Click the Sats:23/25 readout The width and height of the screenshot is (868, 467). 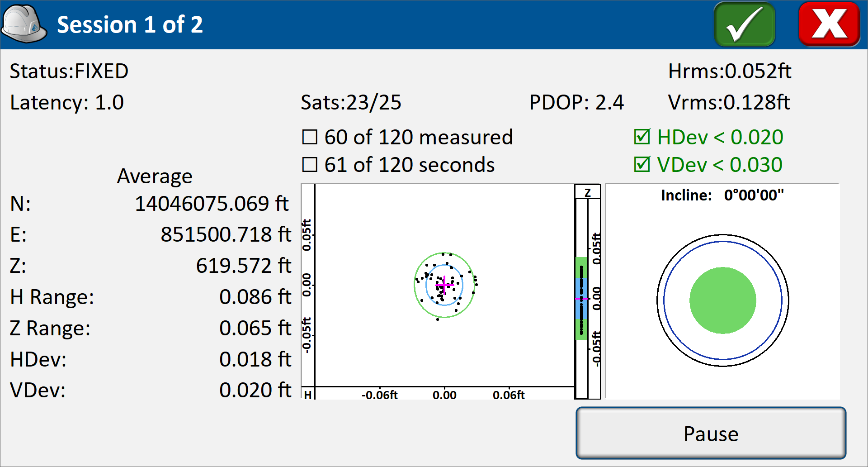pos(351,103)
